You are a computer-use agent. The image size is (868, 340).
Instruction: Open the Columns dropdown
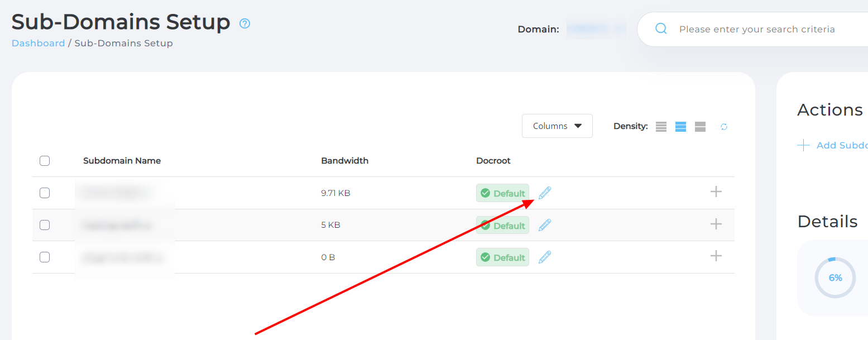[557, 126]
